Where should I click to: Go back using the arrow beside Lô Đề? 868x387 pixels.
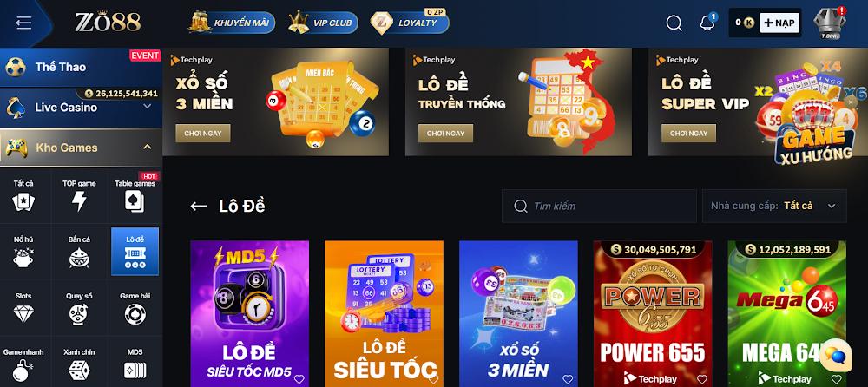coord(198,207)
